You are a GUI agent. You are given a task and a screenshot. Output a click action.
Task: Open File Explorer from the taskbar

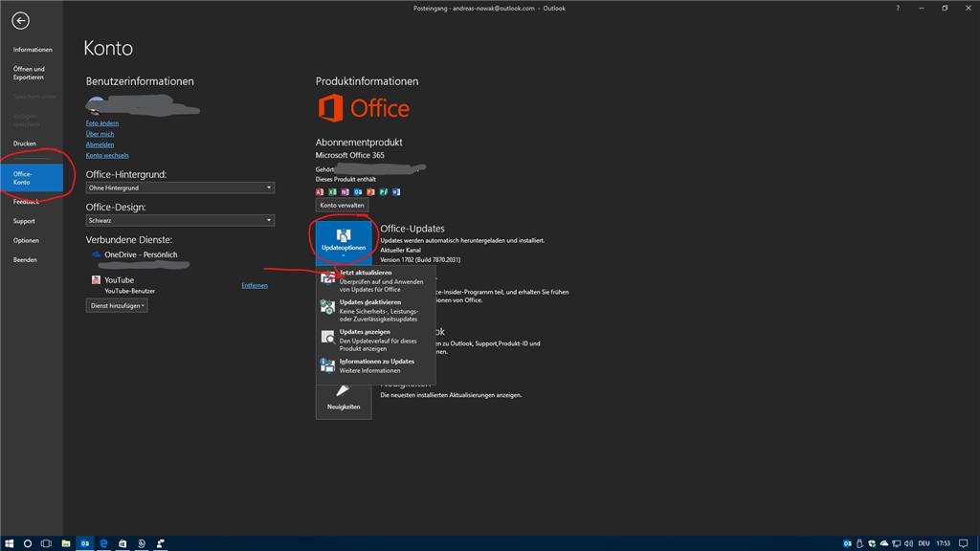tap(66, 543)
